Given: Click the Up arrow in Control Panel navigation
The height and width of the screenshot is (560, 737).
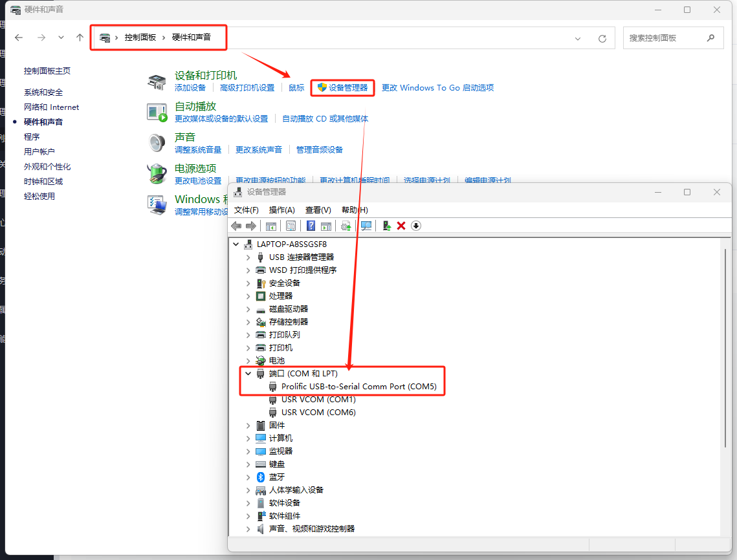Looking at the screenshot, I should [x=80, y=38].
